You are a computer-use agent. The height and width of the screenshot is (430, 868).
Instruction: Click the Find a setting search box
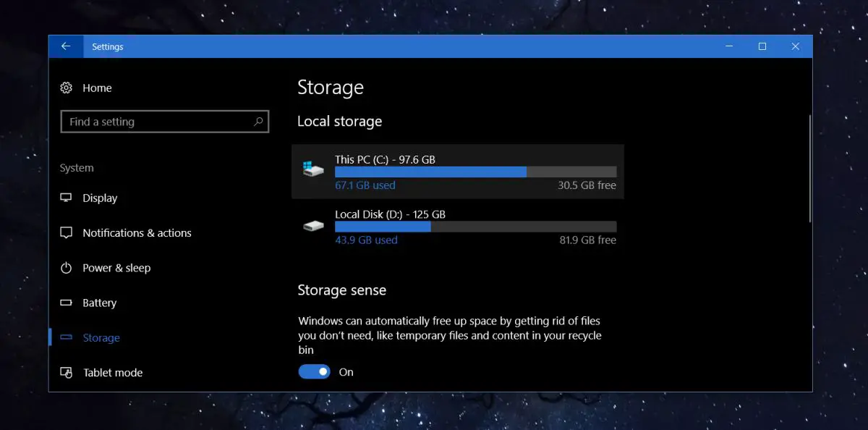coord(159,122)
